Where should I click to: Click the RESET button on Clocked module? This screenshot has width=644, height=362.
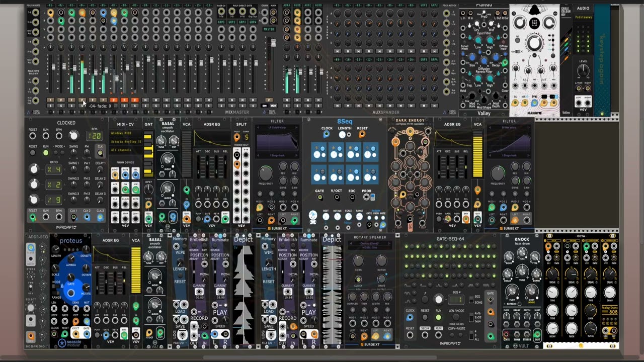(33, 152)
